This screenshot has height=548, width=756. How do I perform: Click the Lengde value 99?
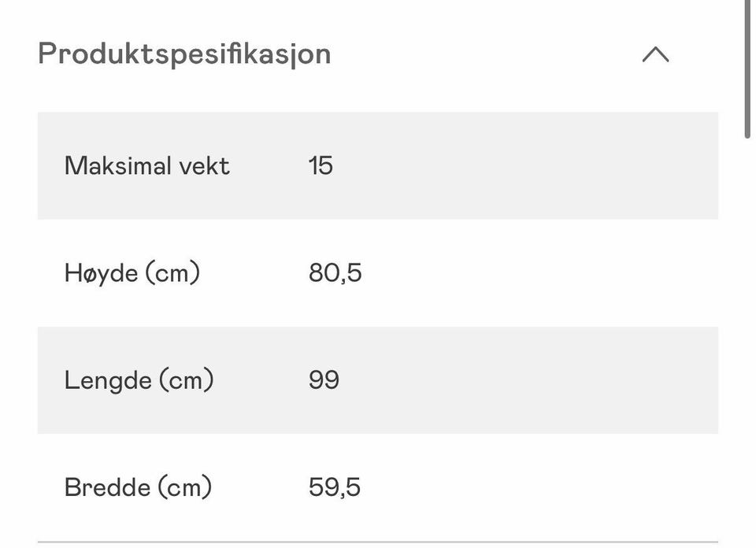[324, 380]
